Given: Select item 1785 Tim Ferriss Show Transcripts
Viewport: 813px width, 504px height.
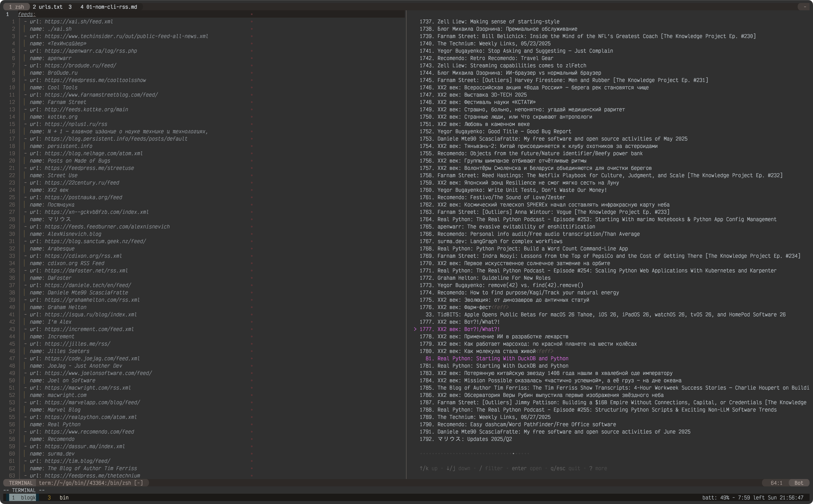Looking at the screenshot, I should [x=614, y=388].
